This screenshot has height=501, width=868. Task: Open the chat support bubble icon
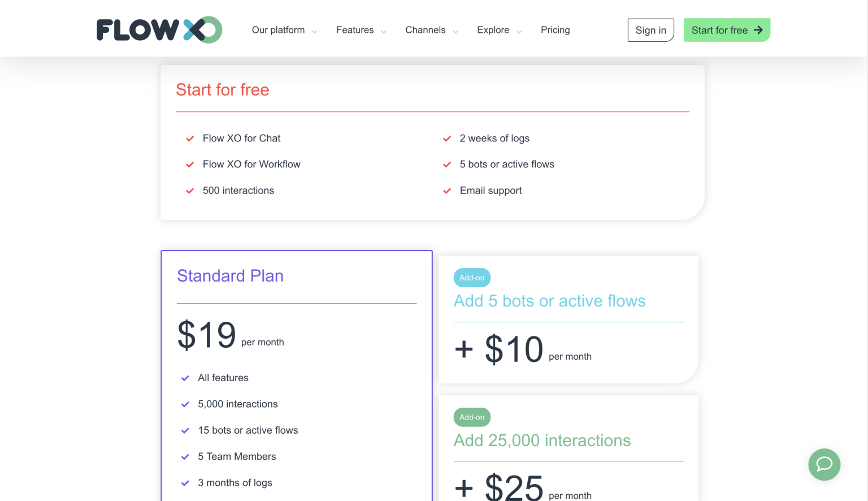tap(824, 464)
